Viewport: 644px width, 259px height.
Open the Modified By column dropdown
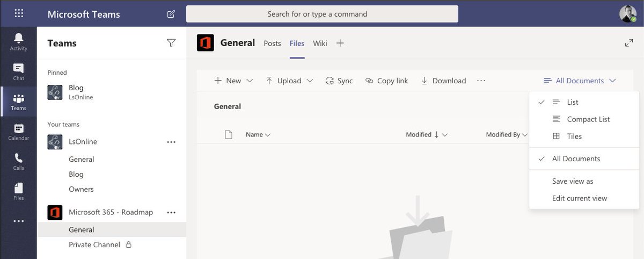click(507, 135)
